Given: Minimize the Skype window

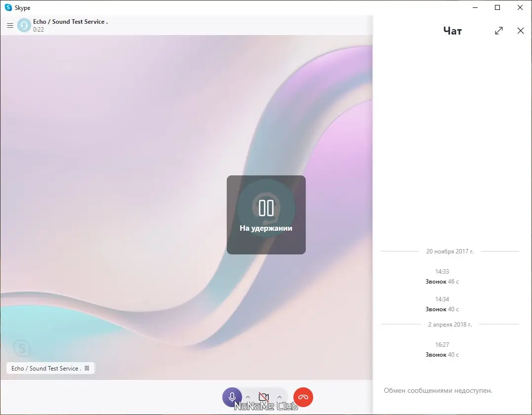Looking at the screenshot, I should tap(475, 7).
